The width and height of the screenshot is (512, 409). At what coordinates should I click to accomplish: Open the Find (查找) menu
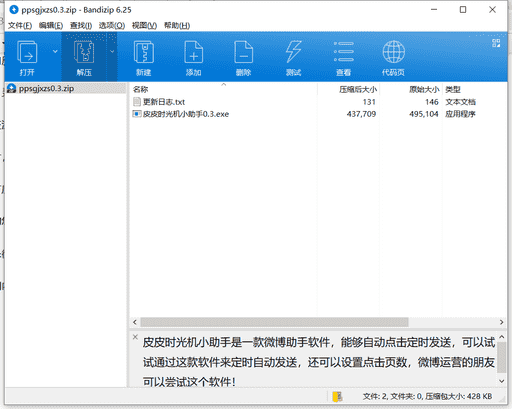[x=81, y=26]
